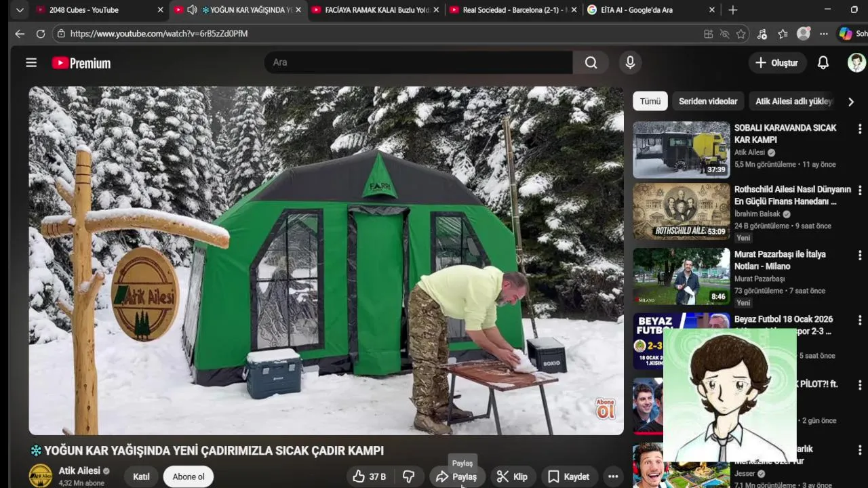Open the SOBALI KARAVANDA SICAK KAR KAMPI thumbnail
This screenshot has width=868, height=488.
click(x=682, y=150)
